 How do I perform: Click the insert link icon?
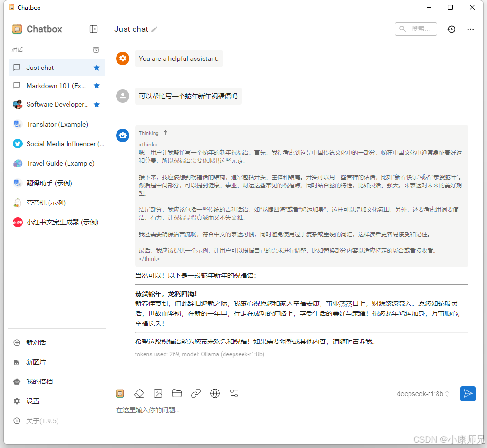[196, 393]
